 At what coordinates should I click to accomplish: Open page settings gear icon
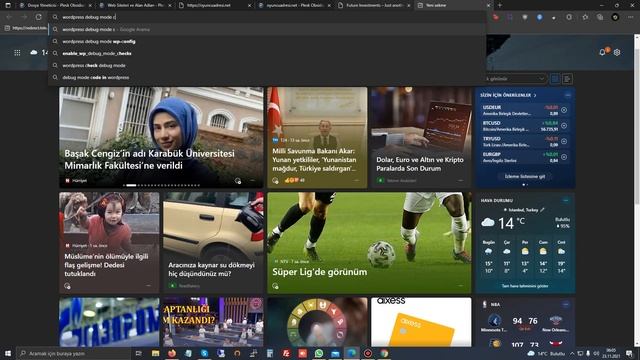[617, 53]
